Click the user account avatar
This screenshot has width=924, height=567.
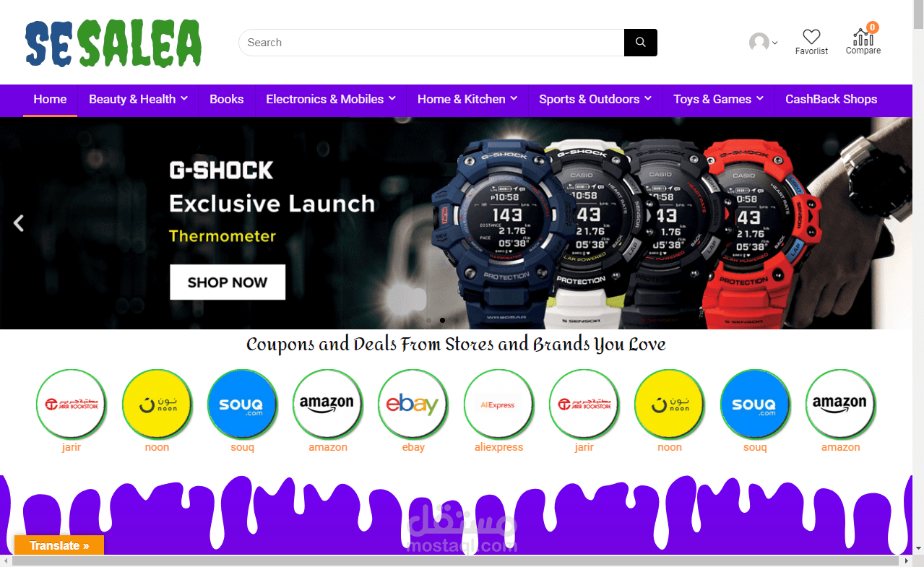[x=759, y=43]
